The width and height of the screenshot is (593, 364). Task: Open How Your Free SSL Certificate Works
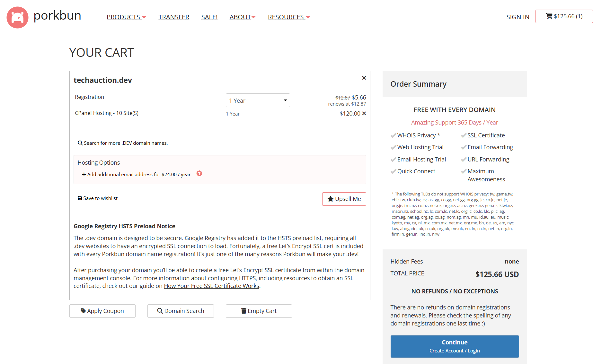(211, 286)
